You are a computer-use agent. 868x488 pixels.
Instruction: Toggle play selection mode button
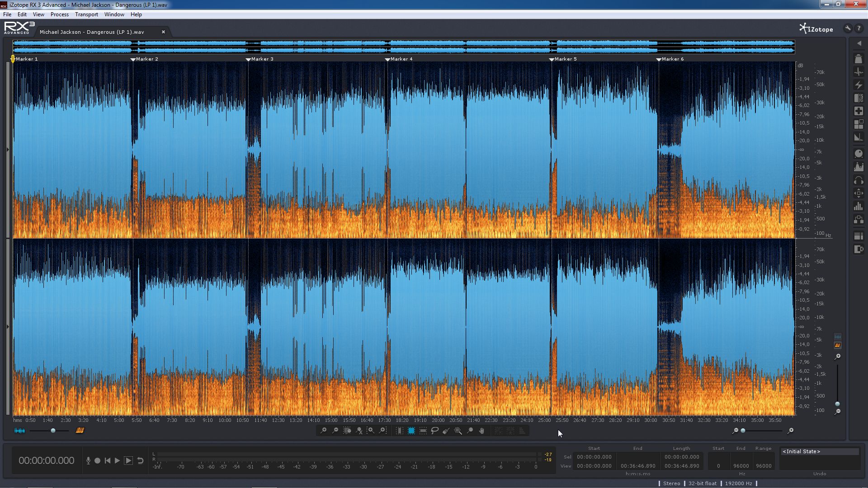point(128,460)
